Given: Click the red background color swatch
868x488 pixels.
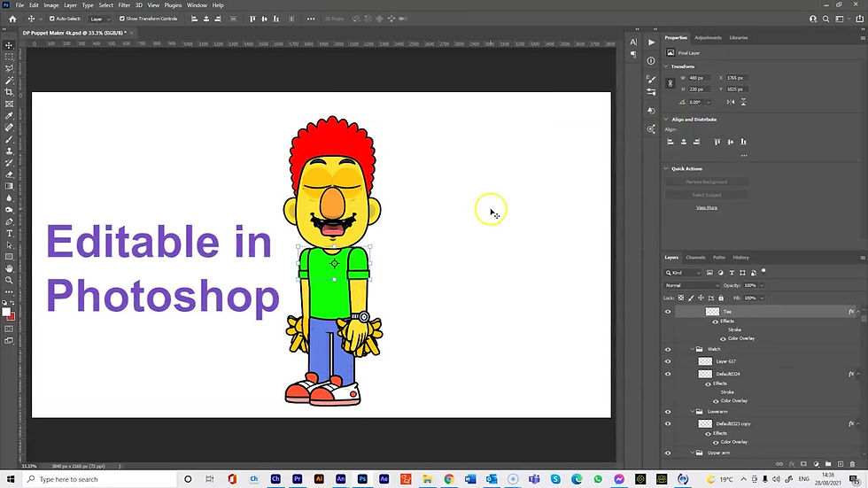Looking at the screenshot, I should (12, 318).
